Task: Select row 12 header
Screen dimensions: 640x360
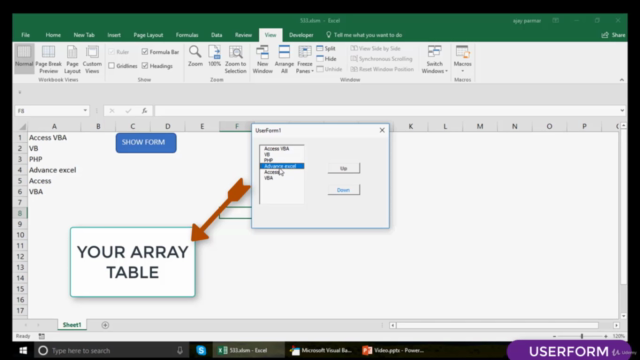Action: (x=20, y=256)
